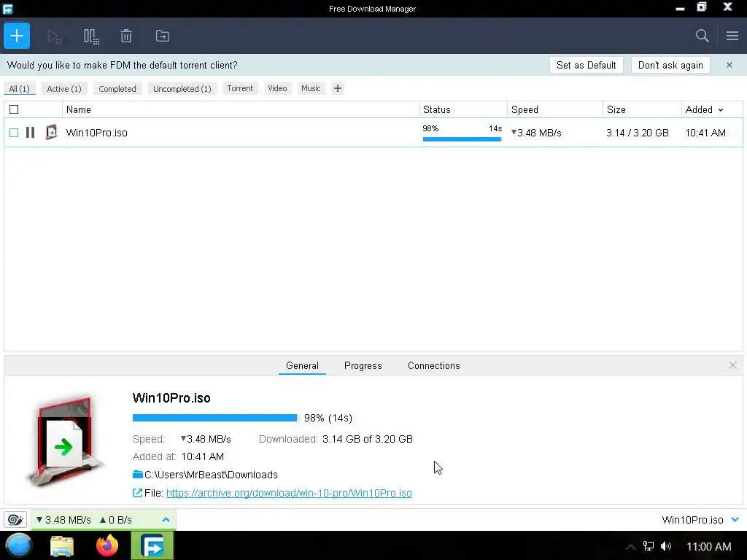Click the large download thumbnail image
The image size is (747, 560).
65,440
